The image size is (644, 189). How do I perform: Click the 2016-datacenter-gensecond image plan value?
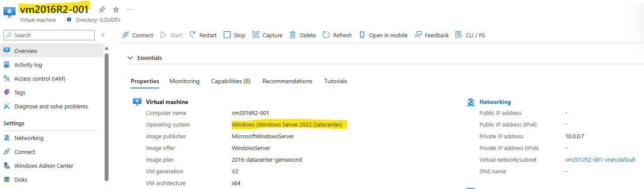267,160
